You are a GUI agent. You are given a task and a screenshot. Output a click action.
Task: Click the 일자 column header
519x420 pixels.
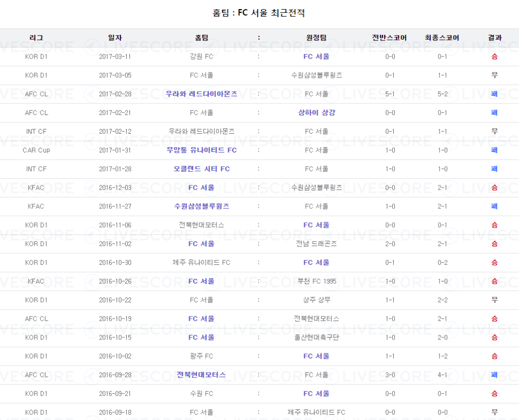tap(115, 38)
